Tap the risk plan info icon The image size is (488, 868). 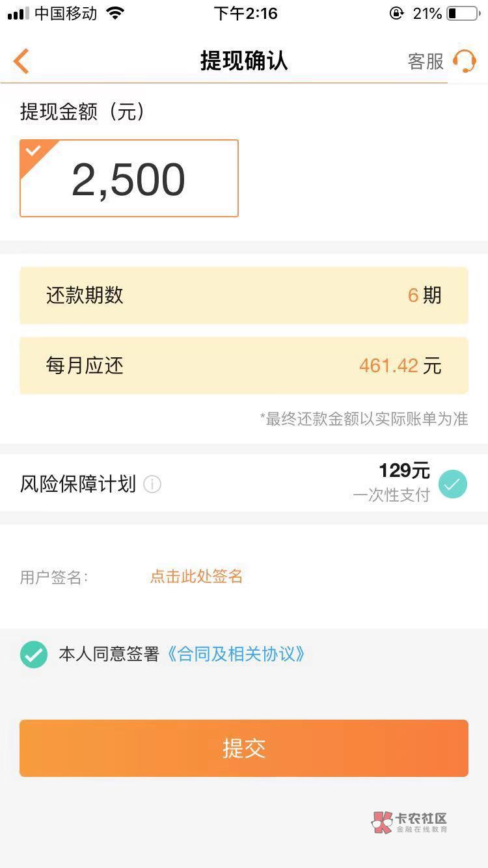[x=152, y=485]
